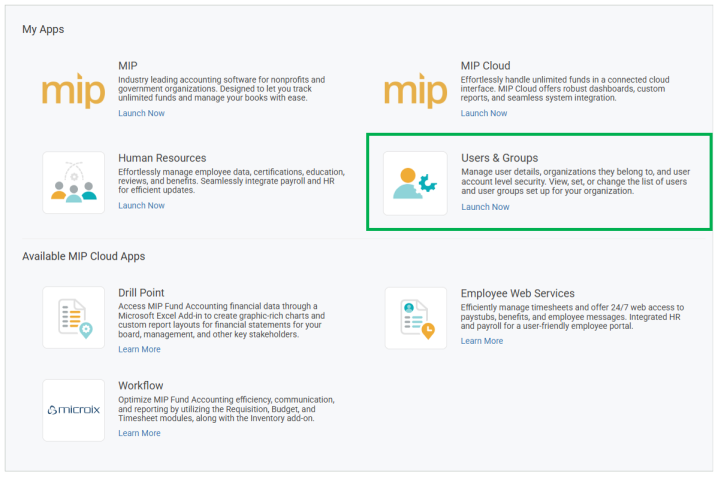Screen dimensions: 718x478
Task: Click the Drill Point heading text
Action: click(141, 293)
